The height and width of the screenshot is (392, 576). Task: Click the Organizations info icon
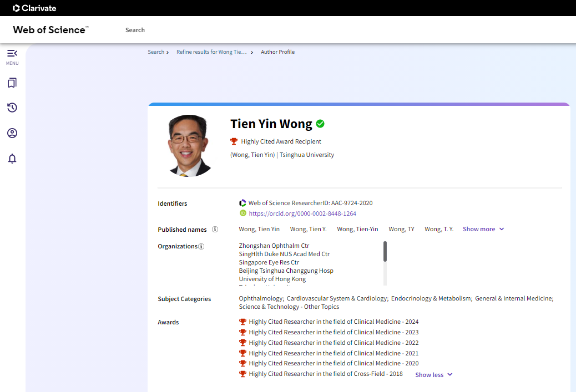pyautogui.click(x=201, y=247)
